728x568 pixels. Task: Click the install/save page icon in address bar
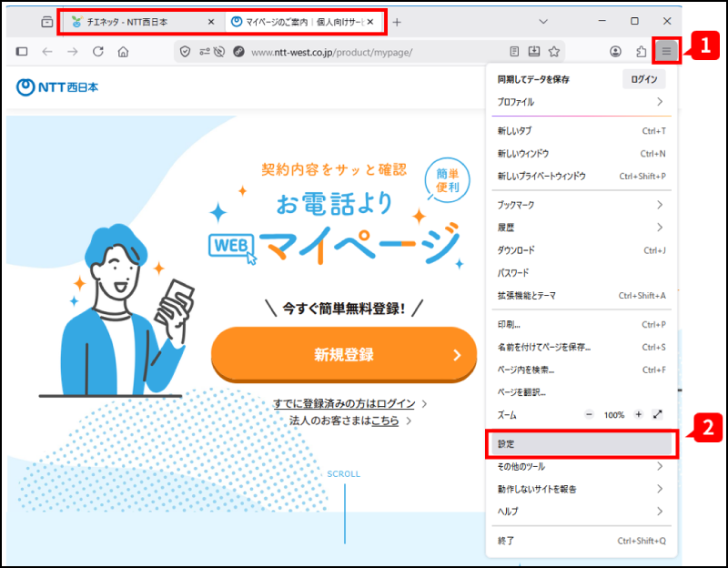pyautogui.click(x=534, y=52)
